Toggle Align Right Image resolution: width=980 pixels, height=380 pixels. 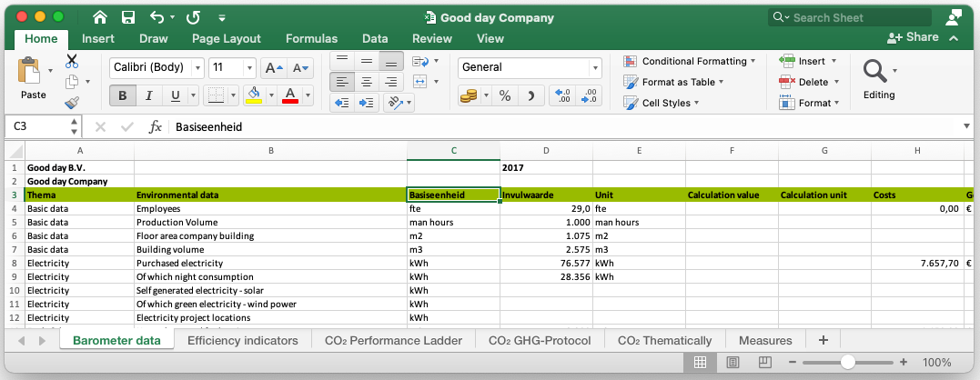pyautogui.click(x=391, y=82)
